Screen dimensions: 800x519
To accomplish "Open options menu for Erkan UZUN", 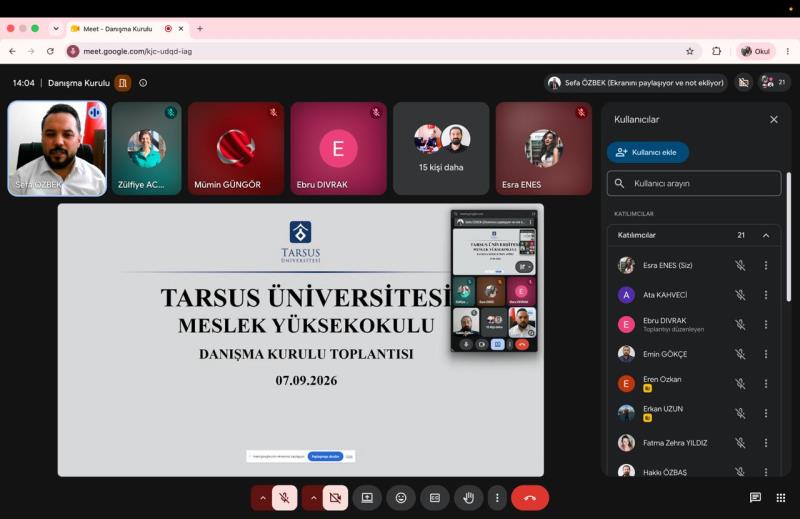I will 766,413.
